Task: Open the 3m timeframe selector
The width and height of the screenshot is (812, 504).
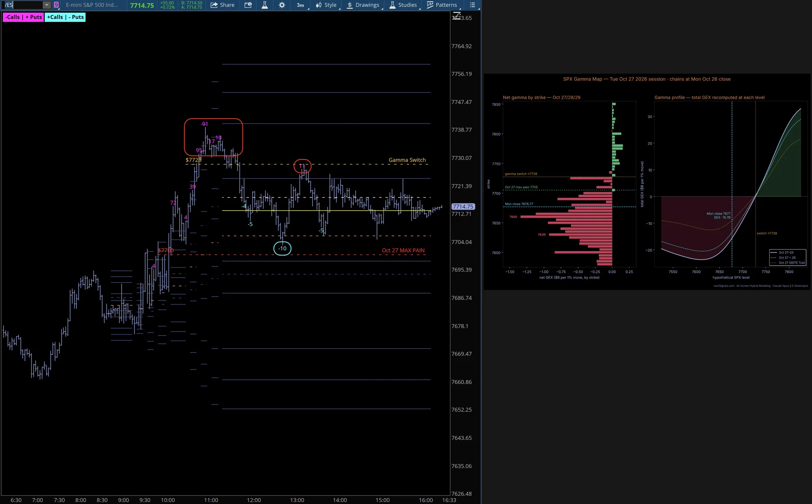Action: click(301, 5)
